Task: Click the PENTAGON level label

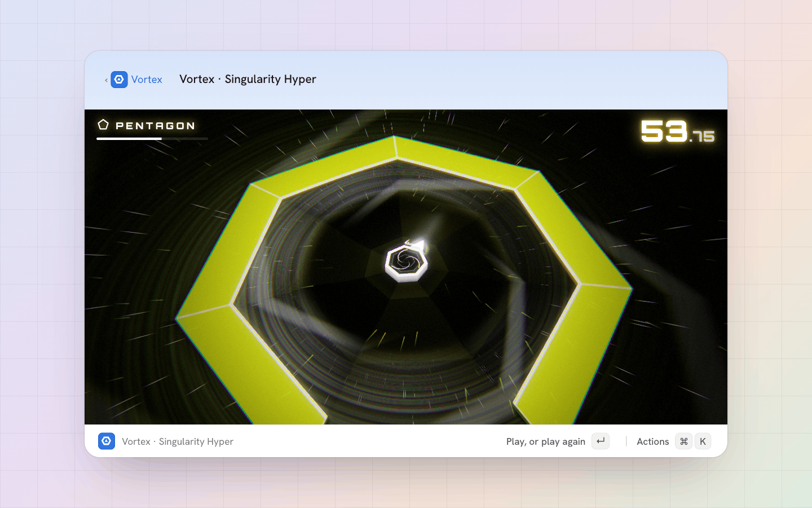Action: tap(155, 126)
